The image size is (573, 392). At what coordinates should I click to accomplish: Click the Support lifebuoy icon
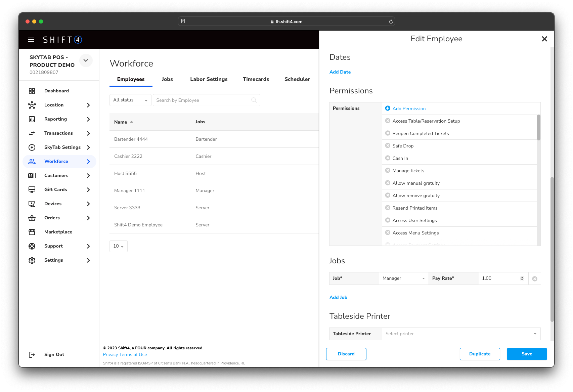click(32, 246)
